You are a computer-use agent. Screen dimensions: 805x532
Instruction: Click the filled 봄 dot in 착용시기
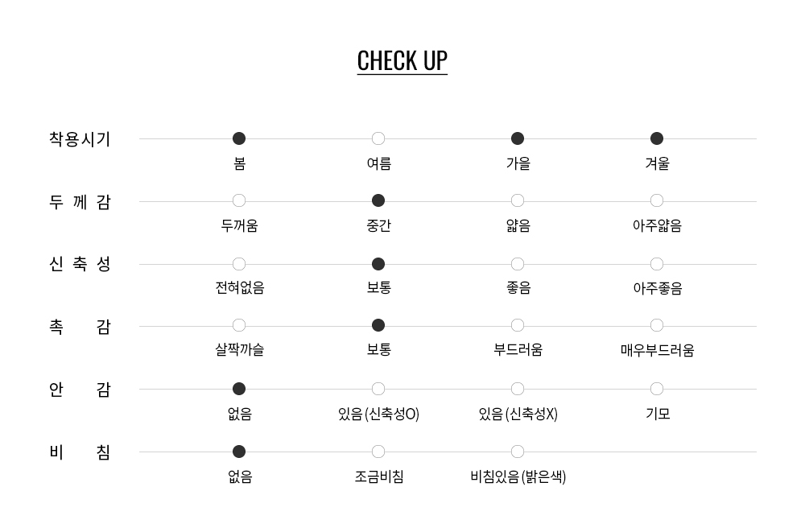(x=239, y=138)
